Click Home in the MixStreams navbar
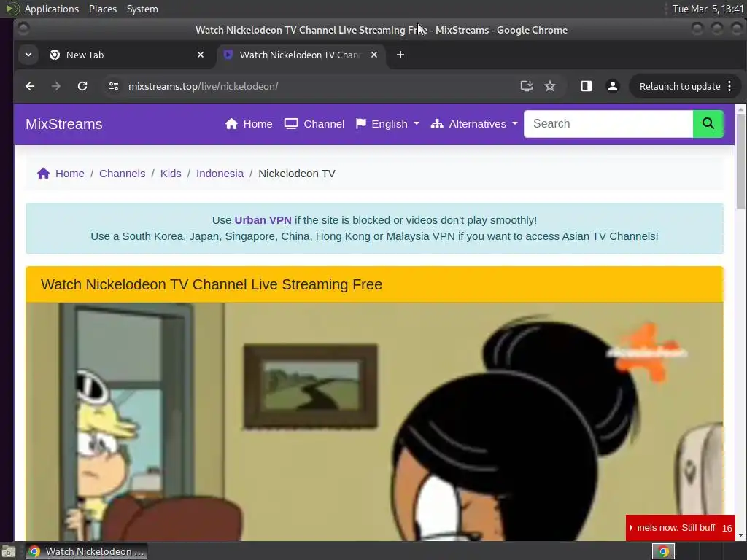This screenshot has width=747, height=560. (x=249, y=124)
